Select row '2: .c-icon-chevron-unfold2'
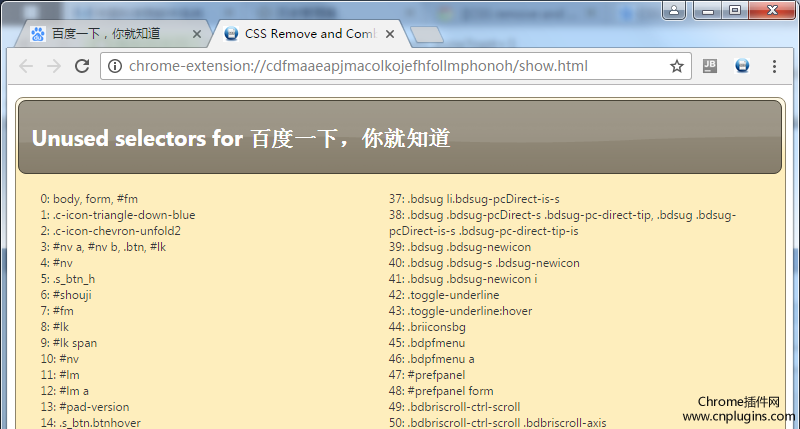 111,231
